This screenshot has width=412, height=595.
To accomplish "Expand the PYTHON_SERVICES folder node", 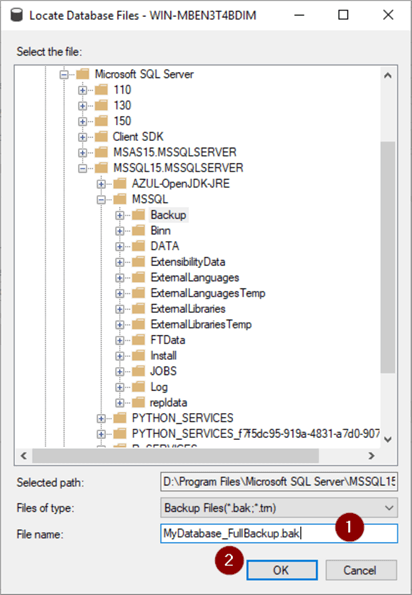I will coord(101,418).
